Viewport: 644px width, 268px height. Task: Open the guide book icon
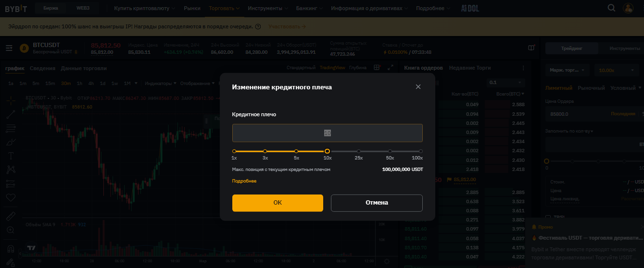(531, 48)
